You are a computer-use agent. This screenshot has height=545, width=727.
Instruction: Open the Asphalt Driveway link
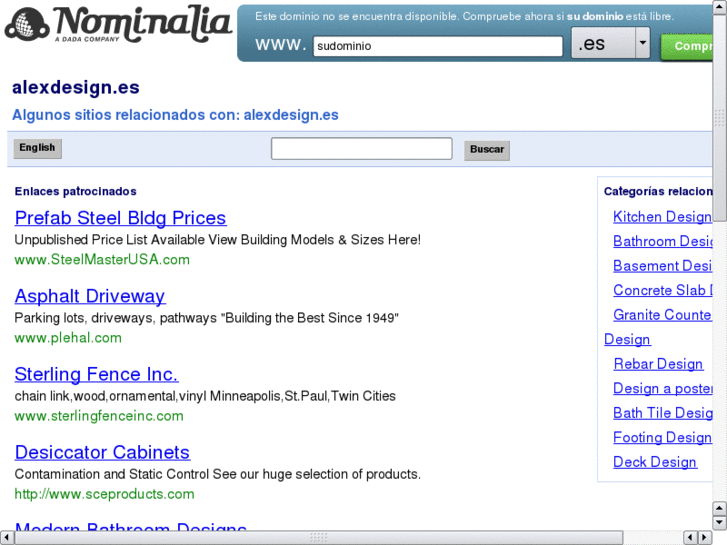[x=90, y=296]
